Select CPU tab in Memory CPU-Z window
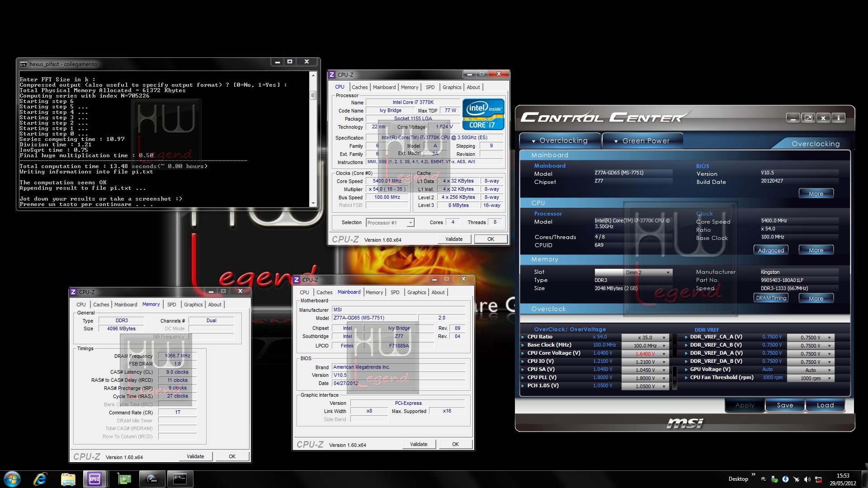Image resolution: width=868 pixels, height=488 pixels. pos(81,305)
